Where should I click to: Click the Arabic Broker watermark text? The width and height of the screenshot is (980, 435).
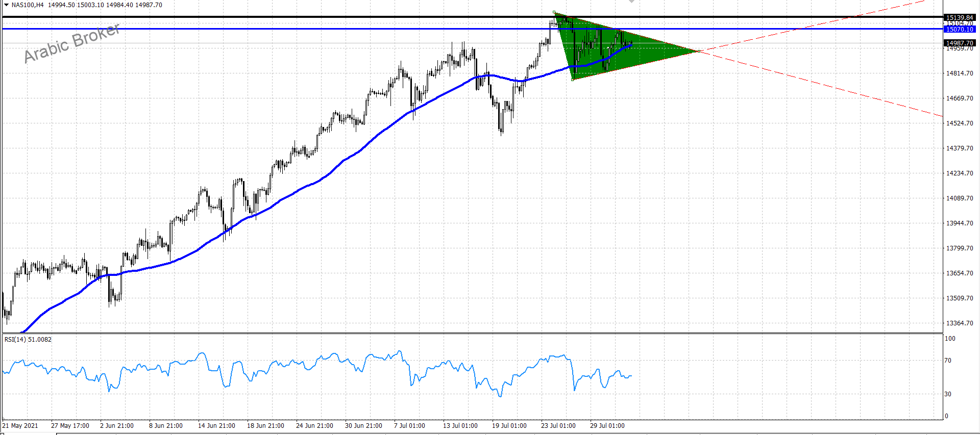coord(72,43)
